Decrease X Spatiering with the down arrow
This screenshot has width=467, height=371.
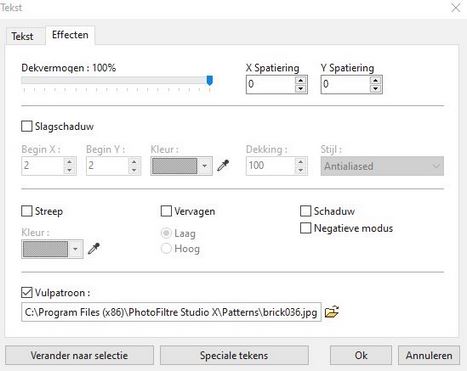[301, 88]
